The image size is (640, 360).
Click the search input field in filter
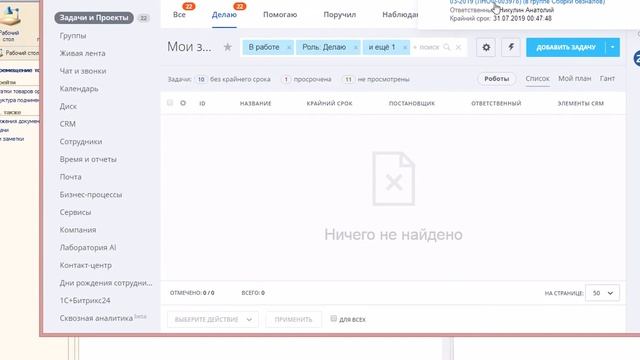(x=427, y=47)
